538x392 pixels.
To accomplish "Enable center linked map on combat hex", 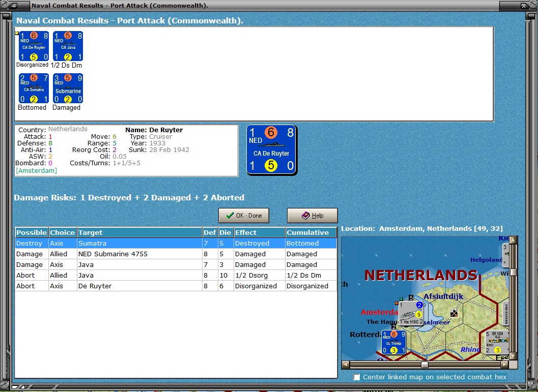I will 357,377.
